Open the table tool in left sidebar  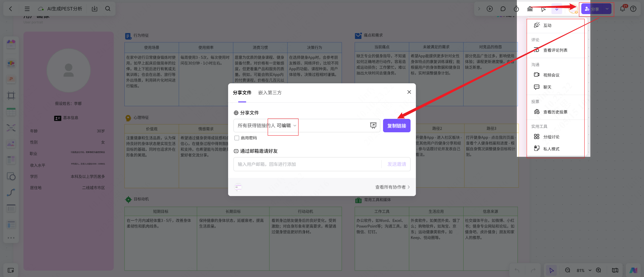coord(11,112)
